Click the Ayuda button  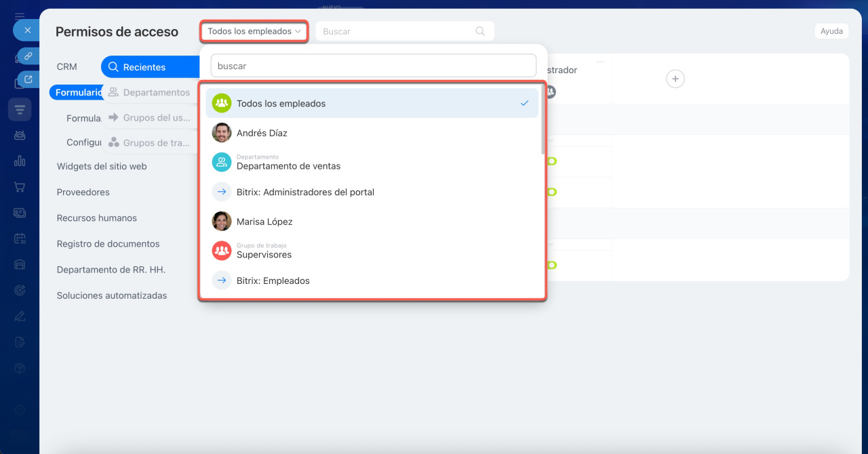click(x=831, y=31)
